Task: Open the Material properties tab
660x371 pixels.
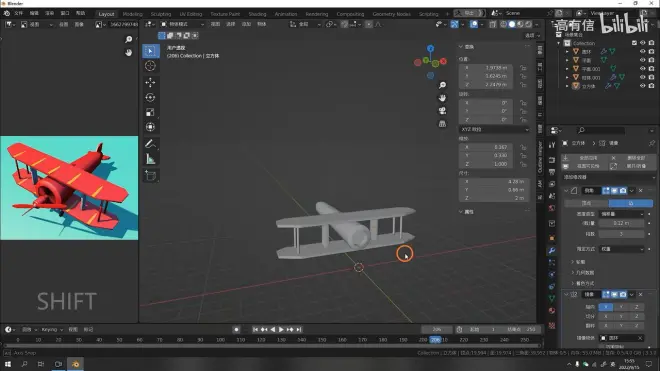Action: pyautogui.click(x=552, y=311)
